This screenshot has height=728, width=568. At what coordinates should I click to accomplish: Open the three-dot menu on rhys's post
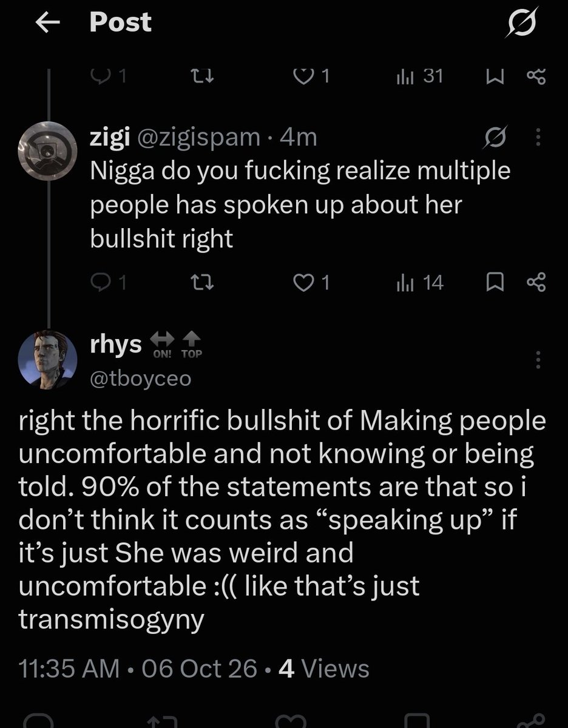pyautogui.click(x=536, y=360)
